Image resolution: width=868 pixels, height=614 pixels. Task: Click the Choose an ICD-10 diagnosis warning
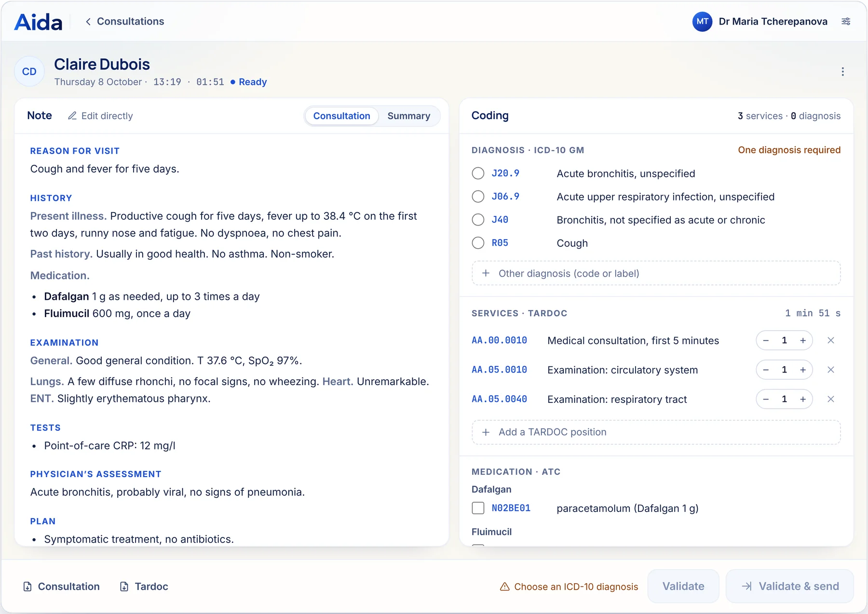pos(569,587)
